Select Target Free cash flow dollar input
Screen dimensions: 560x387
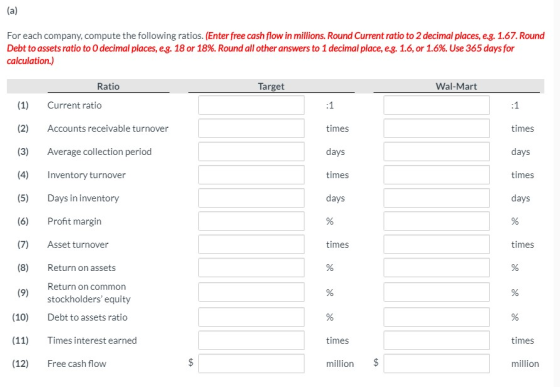tap(251, 363)
